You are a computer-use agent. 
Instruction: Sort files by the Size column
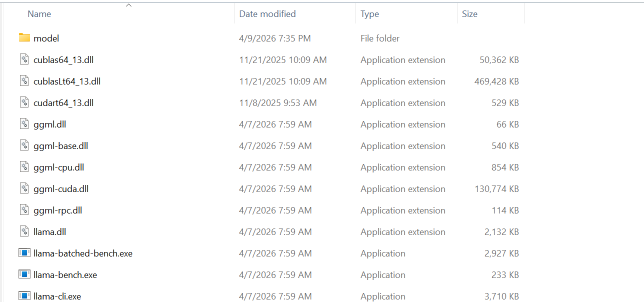pos(469,13)
